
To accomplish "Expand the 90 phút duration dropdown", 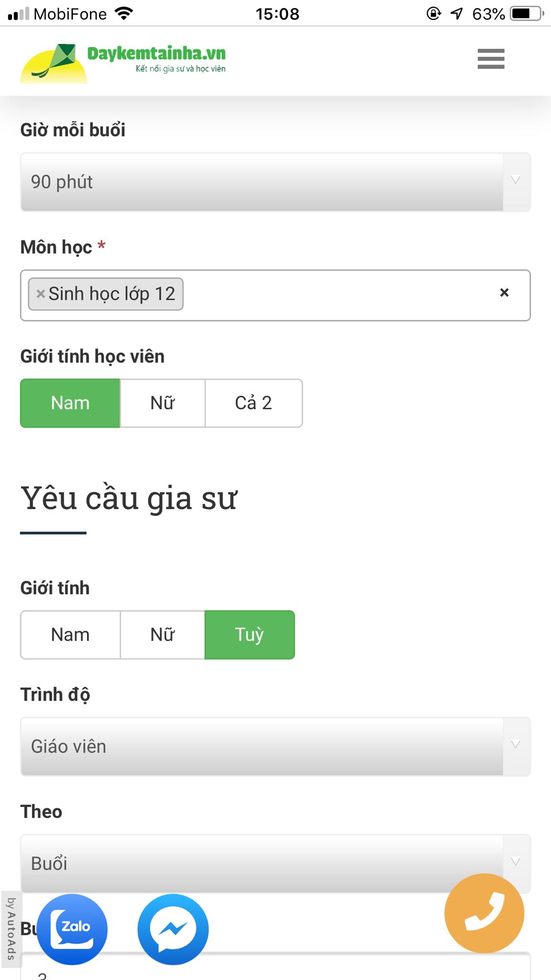I will tap(275, 182).
